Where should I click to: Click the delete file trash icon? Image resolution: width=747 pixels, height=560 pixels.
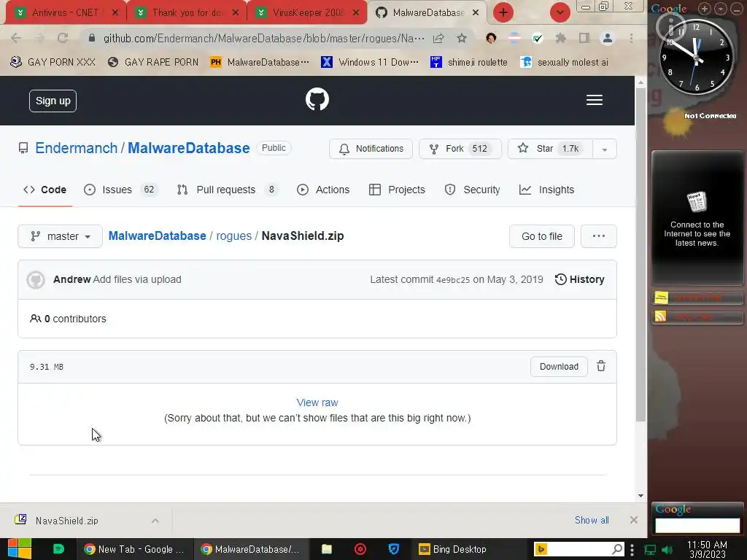pyautogui.click(x=601, y=366)
